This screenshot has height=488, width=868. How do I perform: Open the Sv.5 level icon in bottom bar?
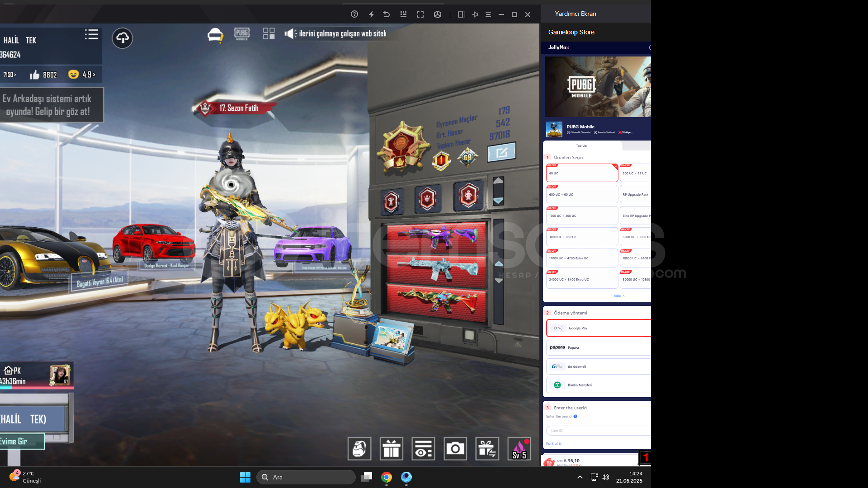pos(519,449)
